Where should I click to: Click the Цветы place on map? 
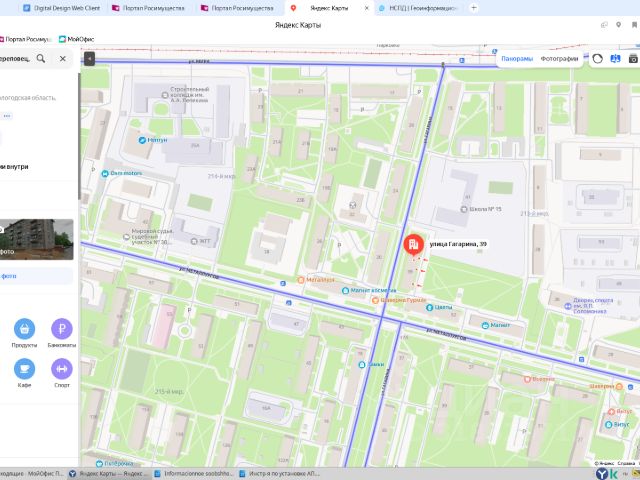pos(439,307)
